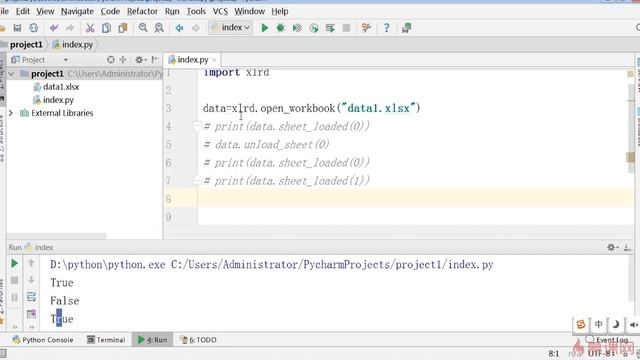Click the toolbar icon right of Help
Viewport: 640px width, 360px height.
pyautogui.click(x=406, y=28)
